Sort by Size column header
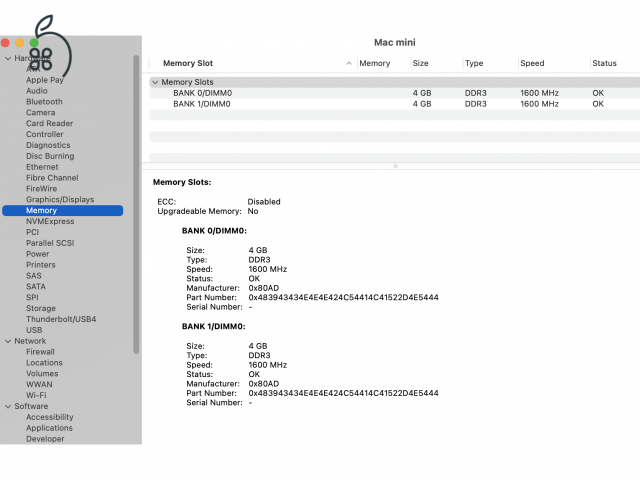 pos(420,63)
